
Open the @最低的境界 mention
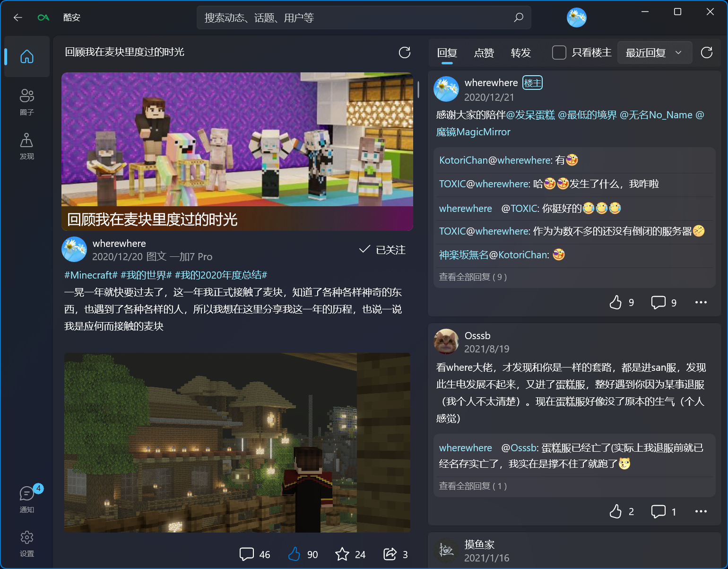(x=587, y=115)
